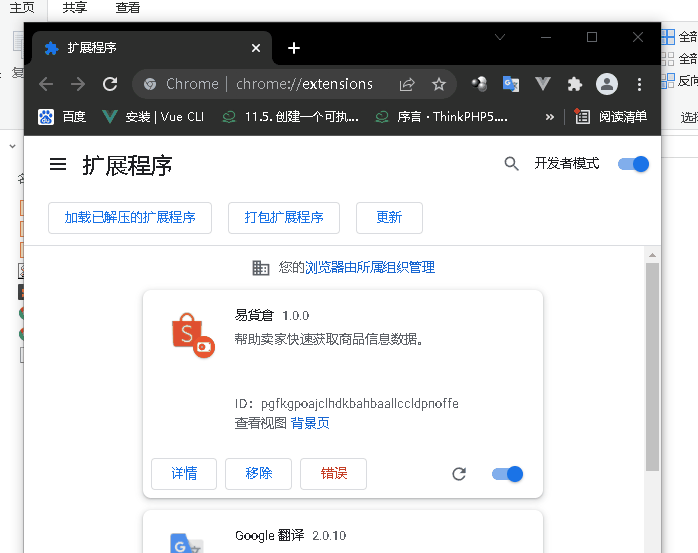Open the 背景页 view link
Viewport: 698px width, 553px height.
pyautogui.click(x=310, y=423)
